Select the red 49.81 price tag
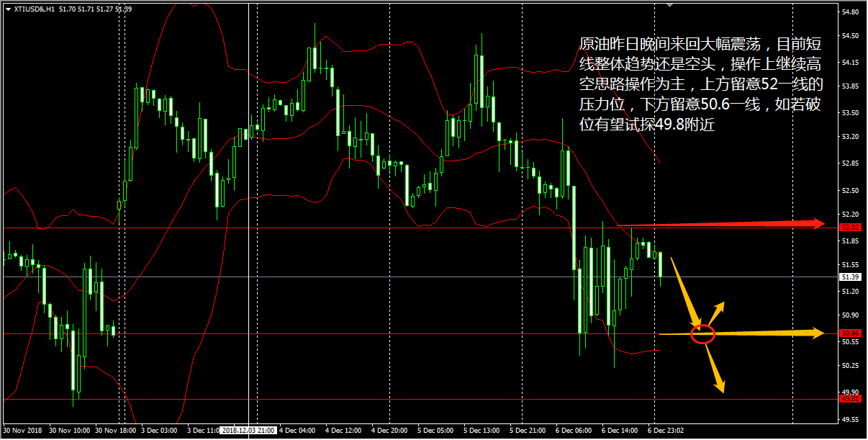The image size is (868, 440). [x=851, y=398]
